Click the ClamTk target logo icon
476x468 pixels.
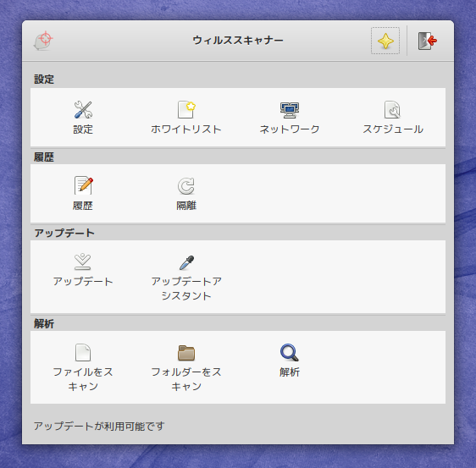[43, 41]
